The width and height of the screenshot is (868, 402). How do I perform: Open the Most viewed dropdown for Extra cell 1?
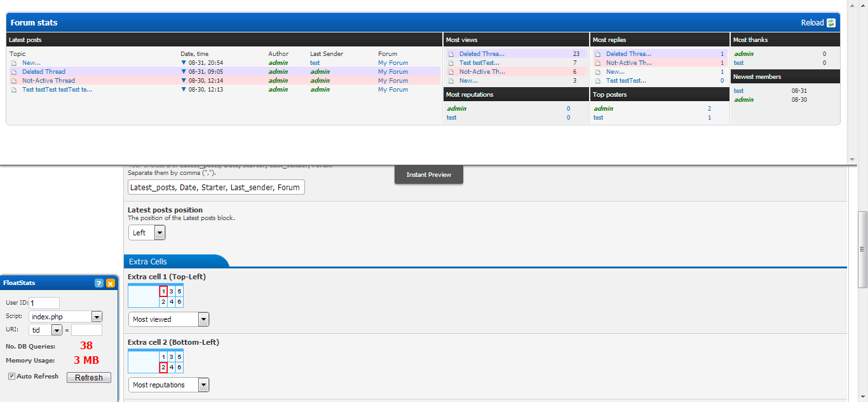tap(203, 319)
